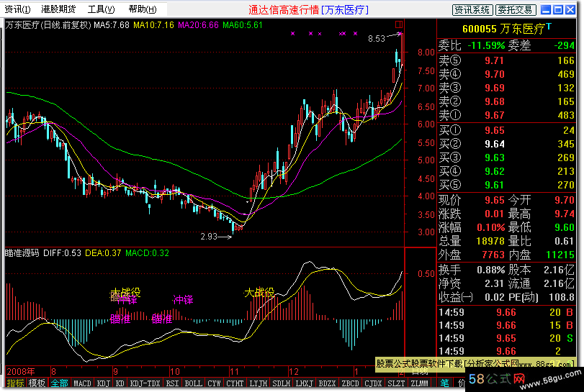Click the 卖⑤ price 9.71

pos(494,60)
